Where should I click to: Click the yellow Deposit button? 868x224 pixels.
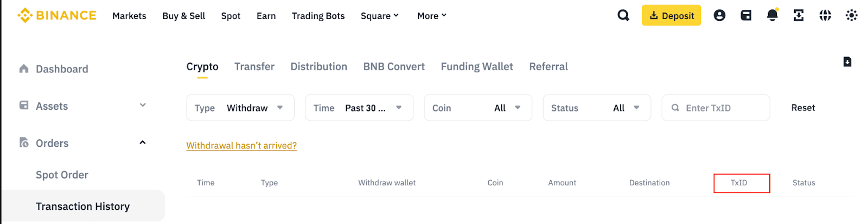672,15
